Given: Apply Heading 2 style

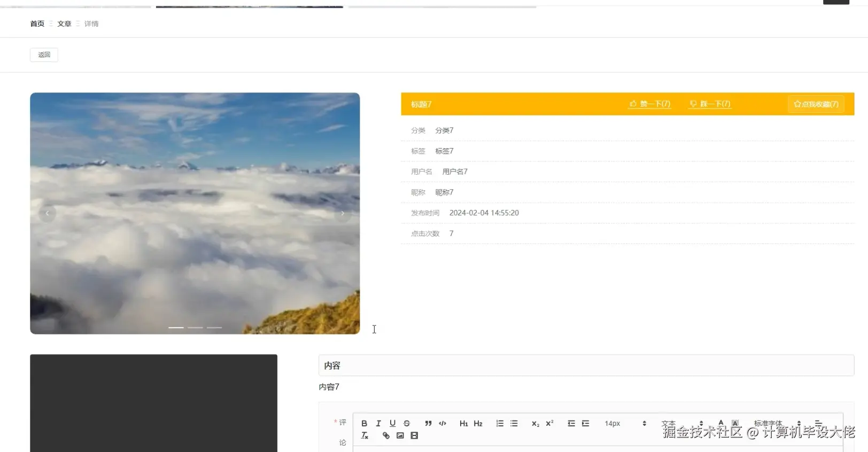Looking at the screenshot, I should pyautogui.click(x=478, y=423).
